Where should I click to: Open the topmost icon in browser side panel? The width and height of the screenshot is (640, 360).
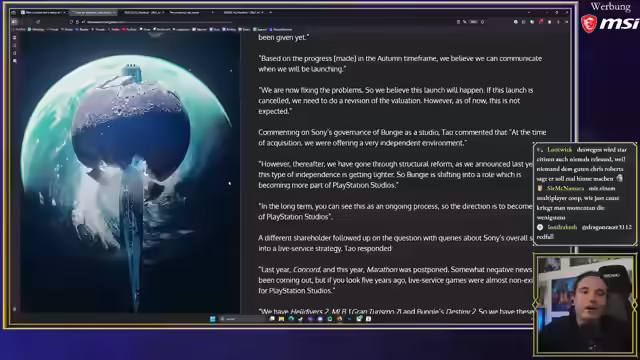tap(15, 38)
